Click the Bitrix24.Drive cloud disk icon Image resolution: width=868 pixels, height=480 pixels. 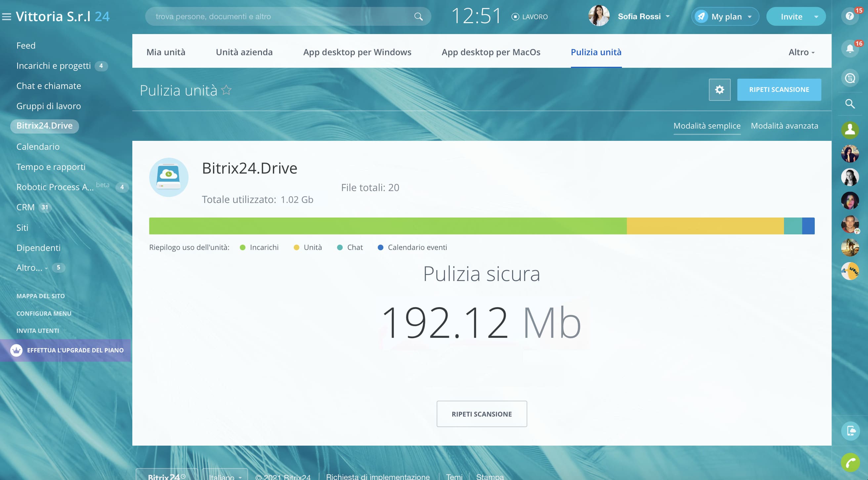(x=169, y=177)
